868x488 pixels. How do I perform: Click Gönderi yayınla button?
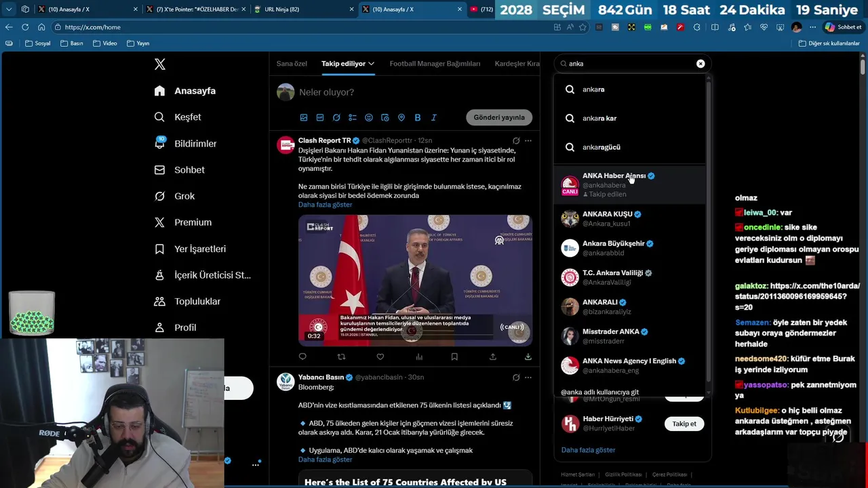[x=499, y=117]
